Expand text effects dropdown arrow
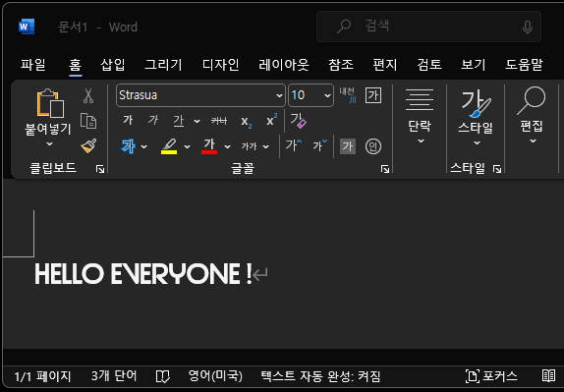564x392 pixels. 143,146
